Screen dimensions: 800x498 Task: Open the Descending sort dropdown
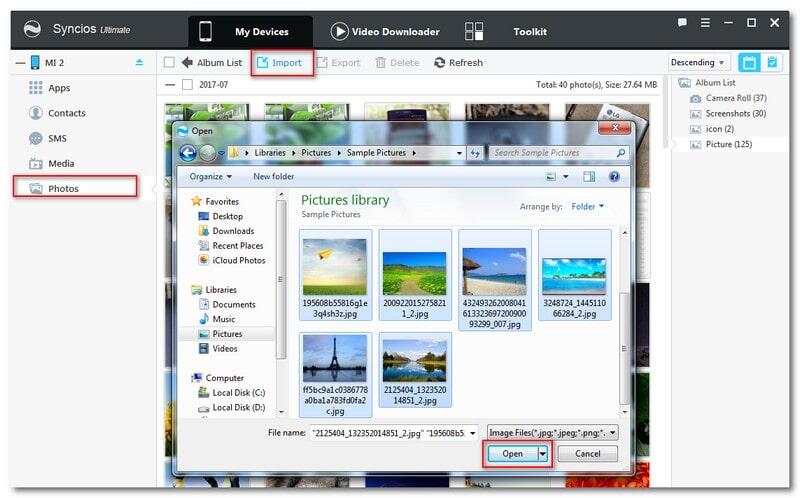click(699, 62)
